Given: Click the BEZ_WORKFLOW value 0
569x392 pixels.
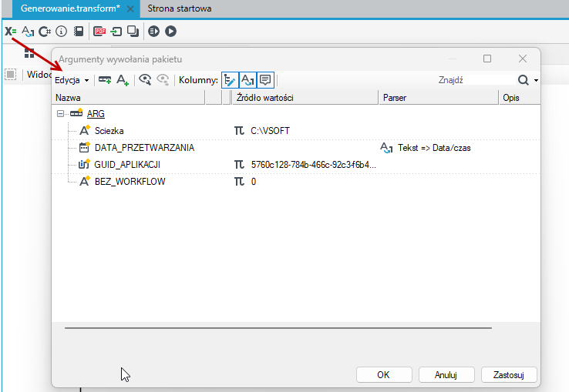Looking at the screenshot, I should (254, 182).
